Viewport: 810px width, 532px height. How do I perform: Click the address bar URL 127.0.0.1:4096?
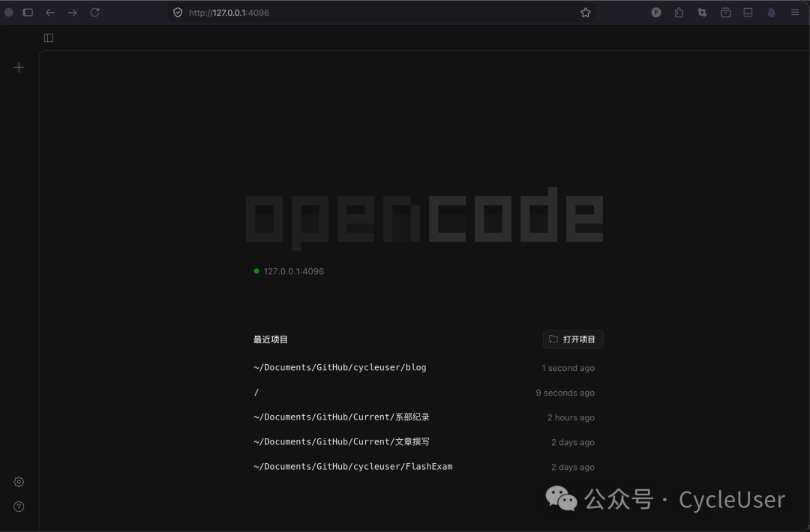[x=229, y=13]
